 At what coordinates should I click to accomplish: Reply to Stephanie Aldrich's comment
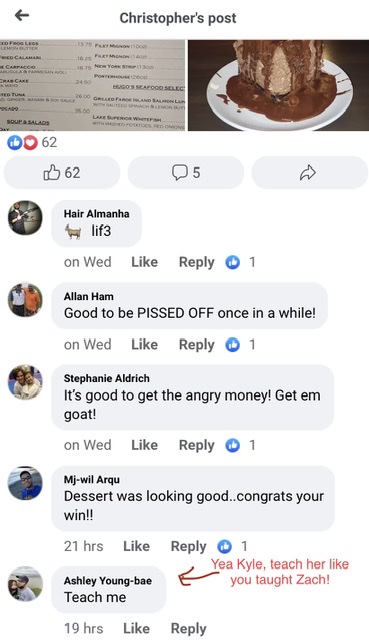pyautogui.click(x=196, y=445)
